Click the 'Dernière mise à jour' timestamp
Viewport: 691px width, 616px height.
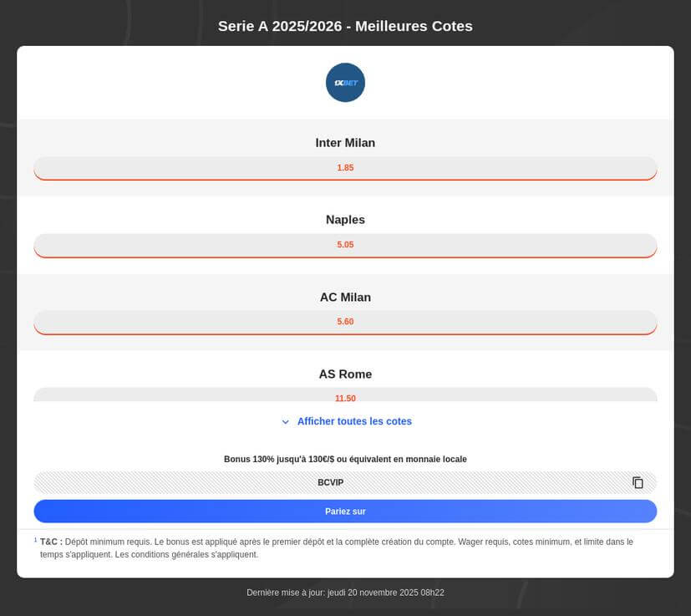pyautogui.click(x=345, y=593)
